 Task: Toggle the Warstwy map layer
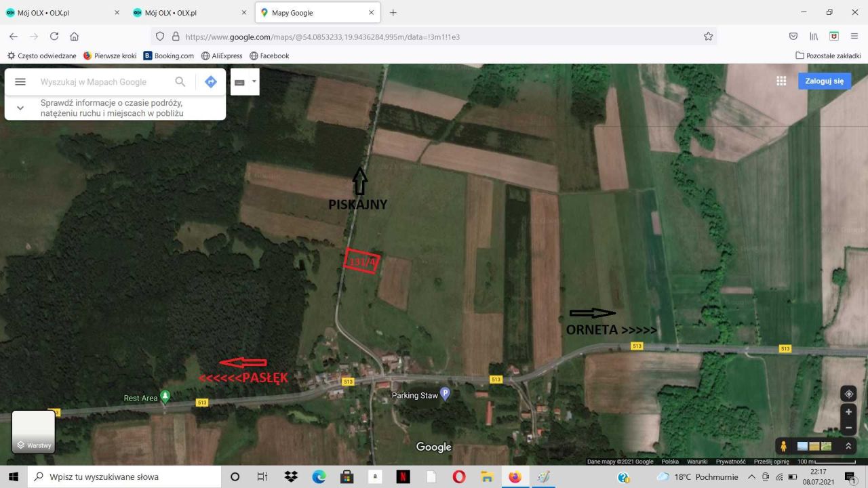pos(33,432)
